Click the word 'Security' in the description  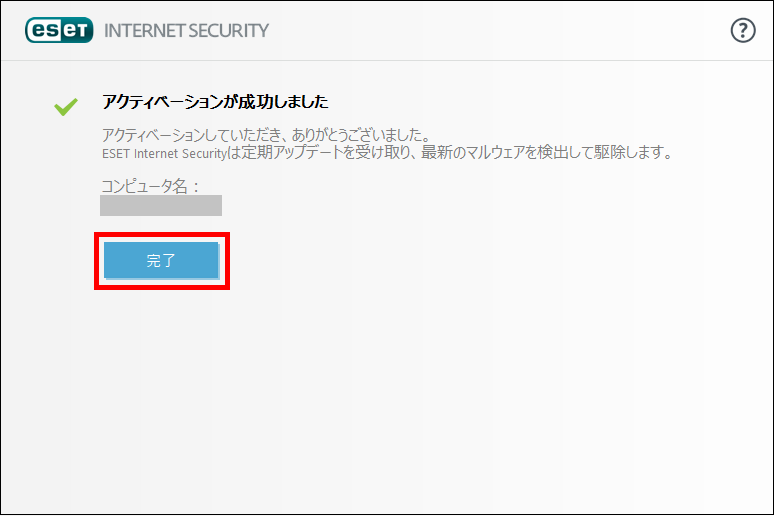point(204,154)
